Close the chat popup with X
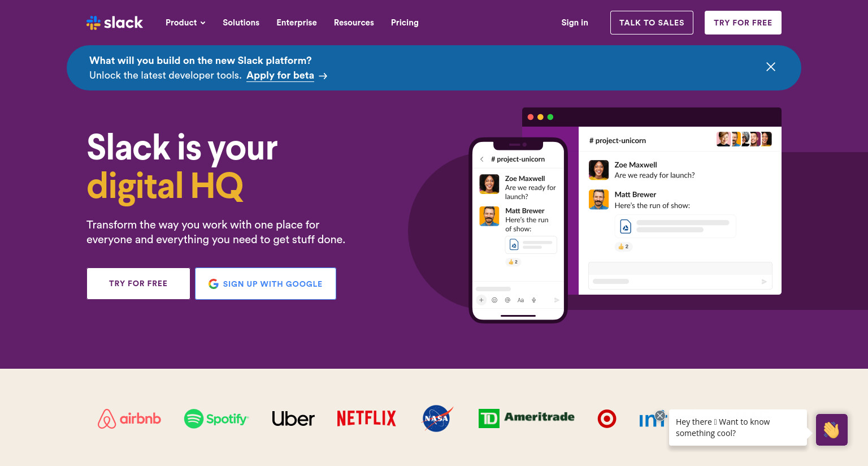Image resolution: width=868 pixels, height=466 pixels. tap(660, 416)
